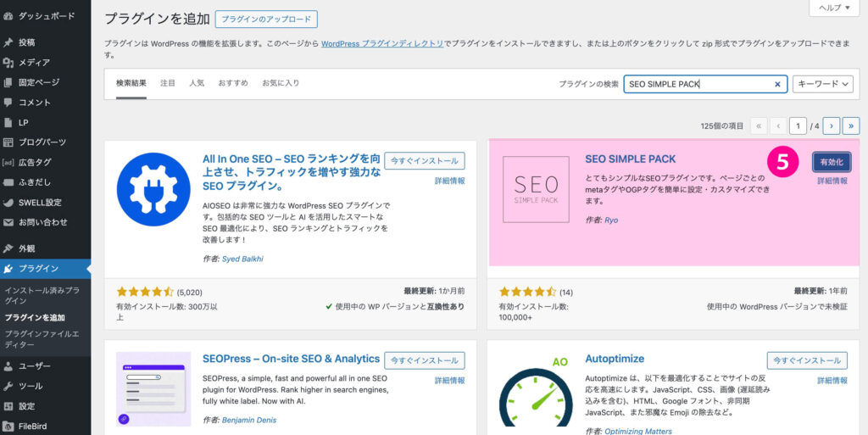Expand the Help dropdown panel
The width and height of the screenshot is (868, 435).
tap(835, 8)
